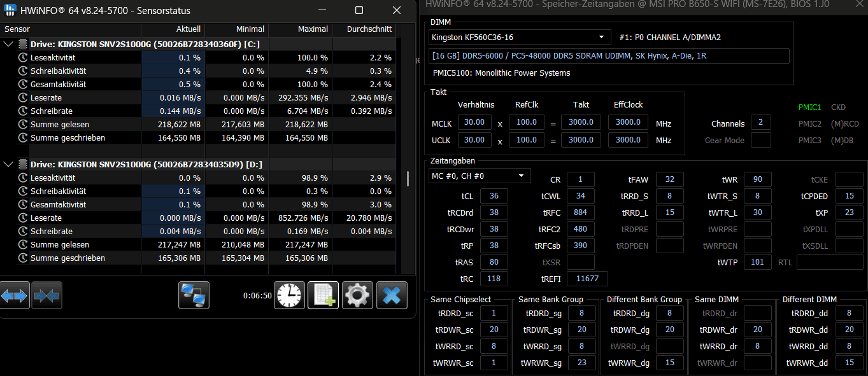Click the 0:06:50 elapsed timer text

coord(257,295)
